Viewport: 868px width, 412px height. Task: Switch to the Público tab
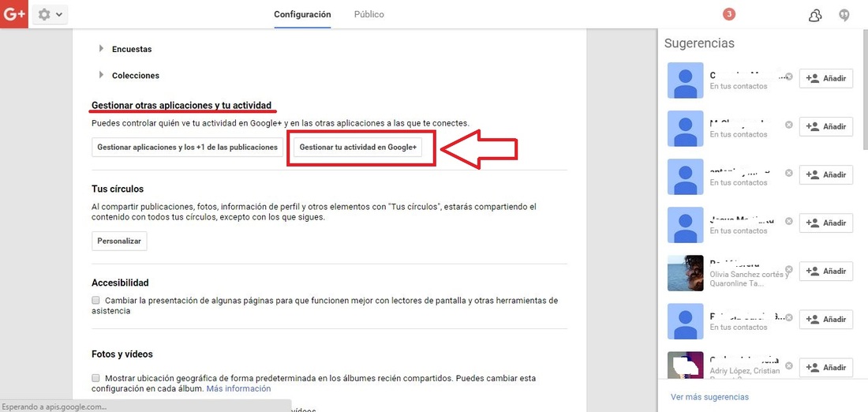click(x=369, y=14)
